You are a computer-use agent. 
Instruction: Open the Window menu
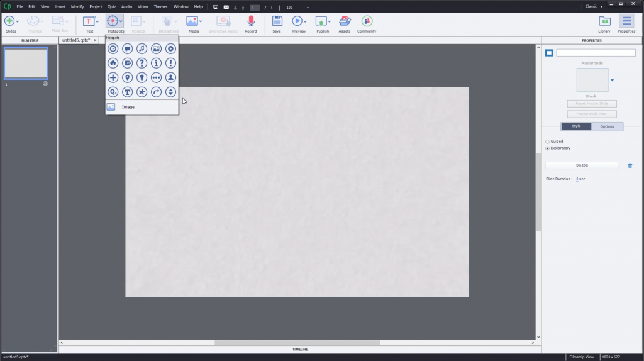[180, 6]
